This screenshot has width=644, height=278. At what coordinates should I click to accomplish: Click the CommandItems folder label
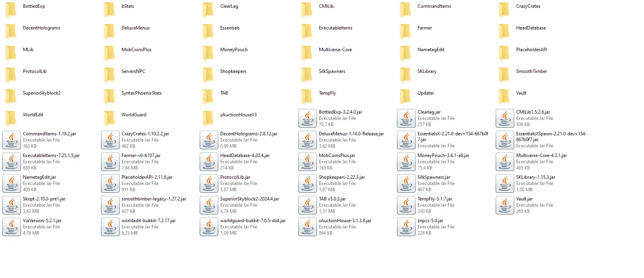click(x=434, y=6)
